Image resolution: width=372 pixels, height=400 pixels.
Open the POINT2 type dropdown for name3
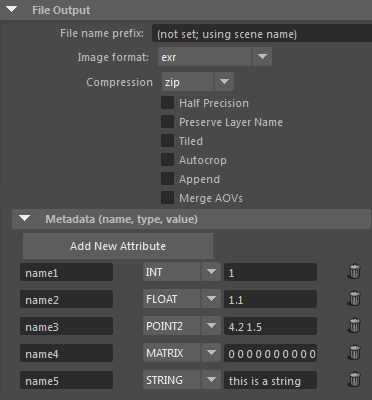pos(182,326)
